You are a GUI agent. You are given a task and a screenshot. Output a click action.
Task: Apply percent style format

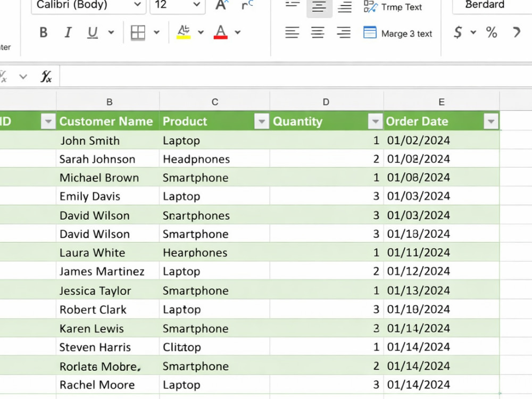pyautogui.click(x=491, y=32)
